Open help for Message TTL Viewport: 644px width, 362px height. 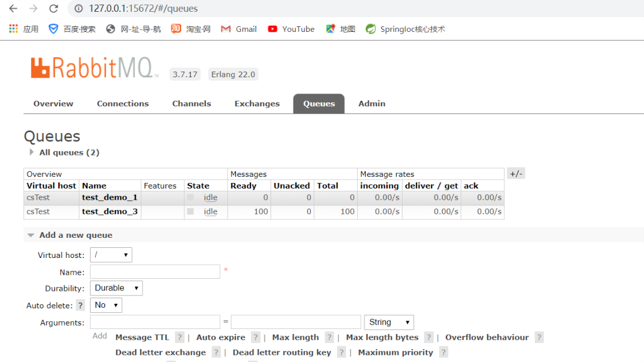(179, 337)
